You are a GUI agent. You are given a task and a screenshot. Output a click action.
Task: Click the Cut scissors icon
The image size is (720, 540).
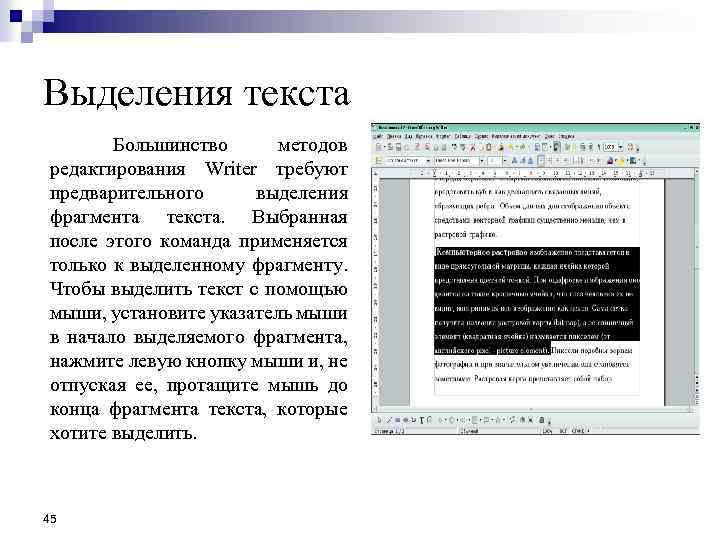point(472,147)
